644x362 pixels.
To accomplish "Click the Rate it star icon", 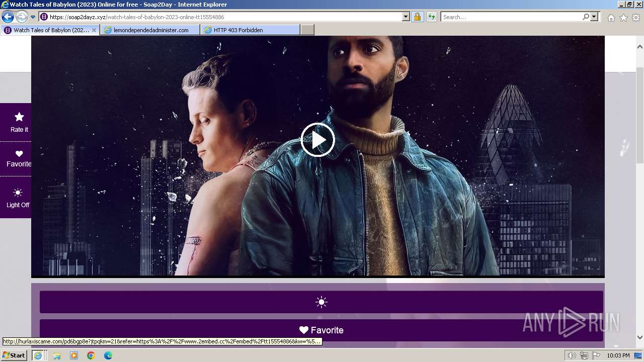I will (x=19, y=117).
